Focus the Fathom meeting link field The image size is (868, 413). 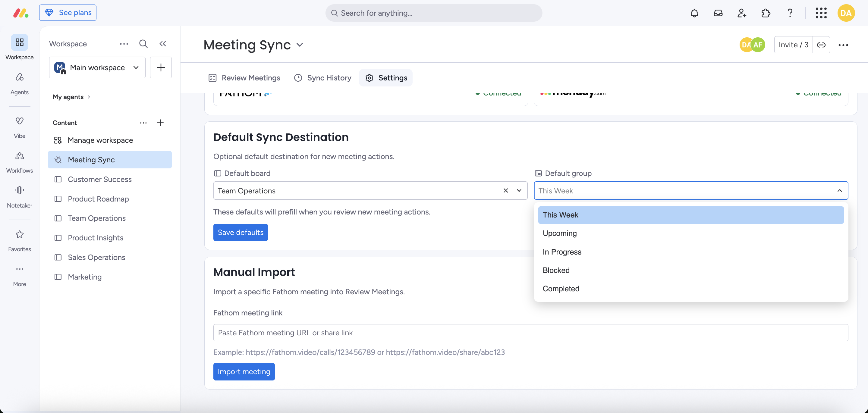531,333
